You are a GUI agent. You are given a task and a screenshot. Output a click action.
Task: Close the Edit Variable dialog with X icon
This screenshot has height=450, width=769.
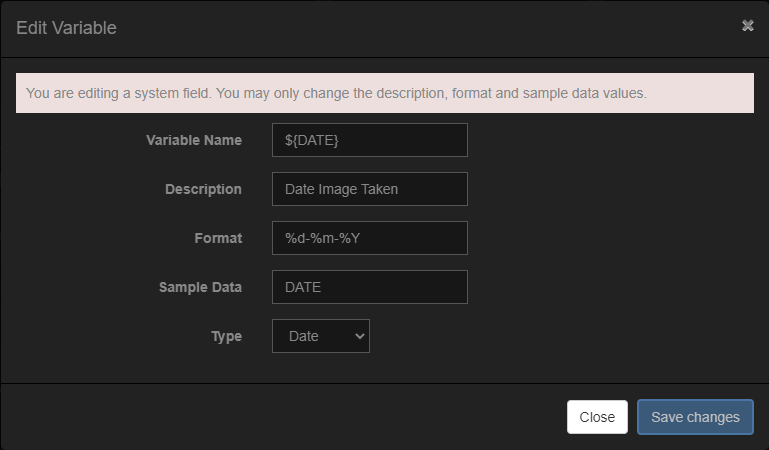click(747, 25)
